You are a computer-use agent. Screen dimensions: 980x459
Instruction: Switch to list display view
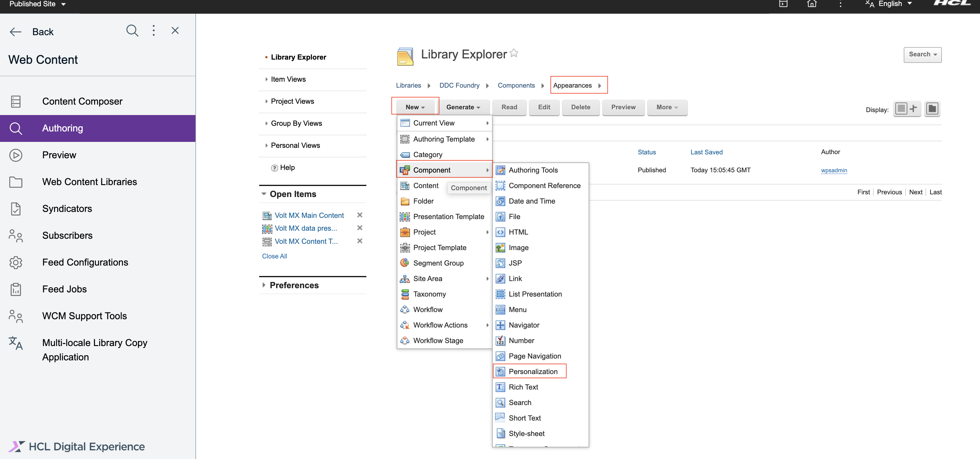click(901, 109)
